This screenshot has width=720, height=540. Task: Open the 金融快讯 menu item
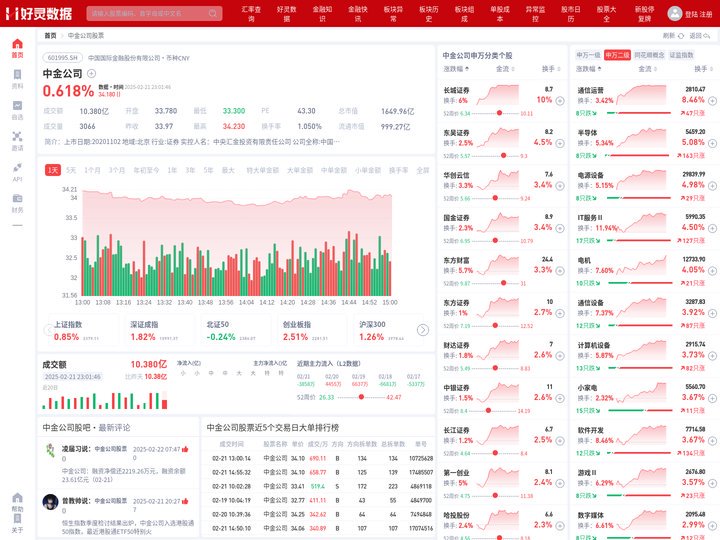[358, 14]
